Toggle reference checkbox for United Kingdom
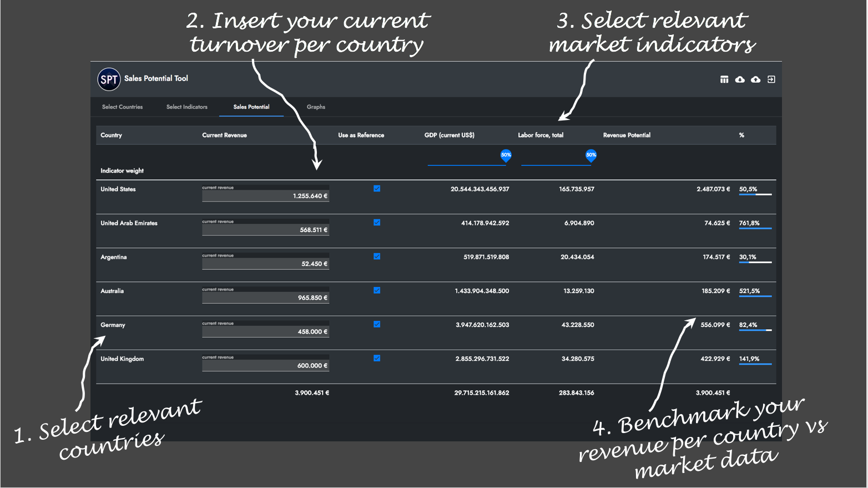Viewport: 868px width, 488px height. 377,358
